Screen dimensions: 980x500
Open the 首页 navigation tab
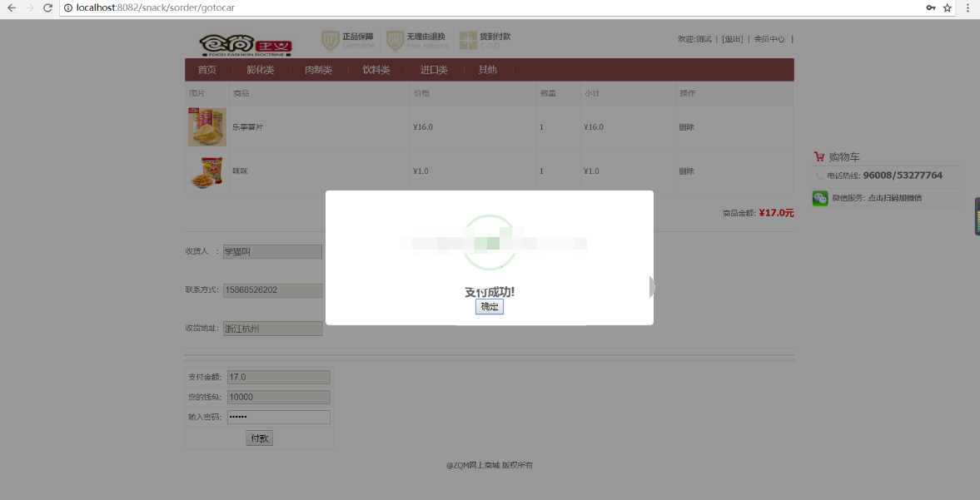[x=207, y=70]
